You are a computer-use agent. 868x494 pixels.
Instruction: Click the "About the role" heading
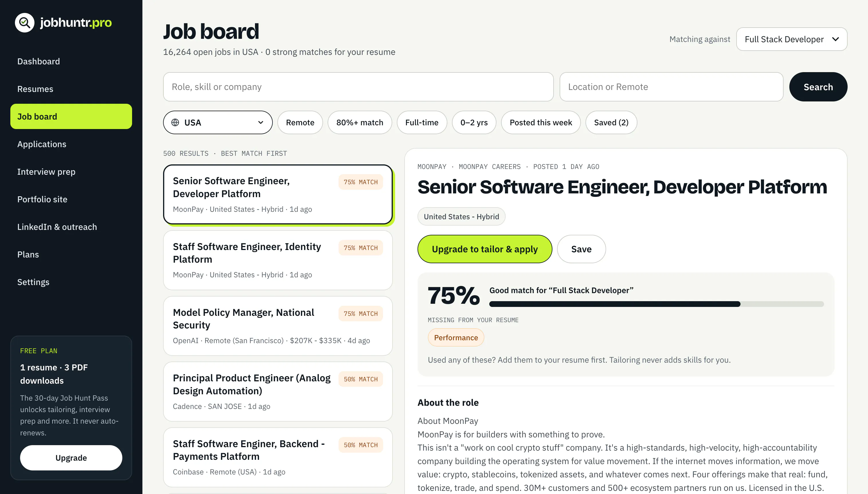click(x=448, y=402)
